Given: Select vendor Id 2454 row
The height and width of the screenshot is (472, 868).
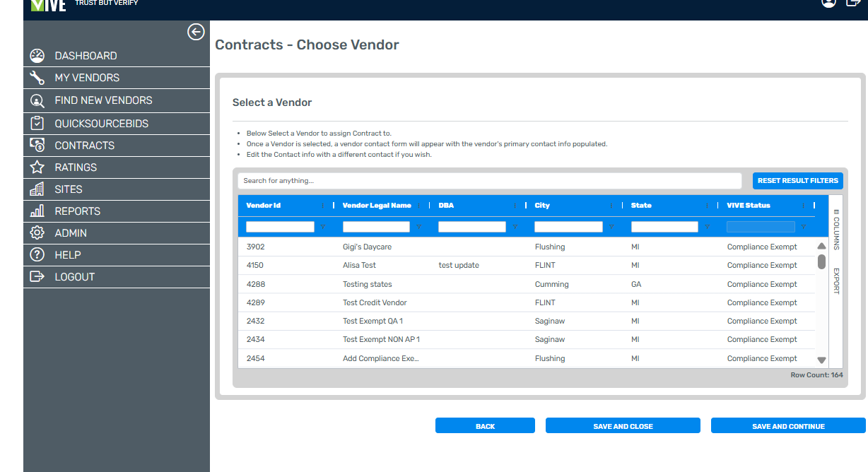Looking at the screenshot, I should (527, 358).
